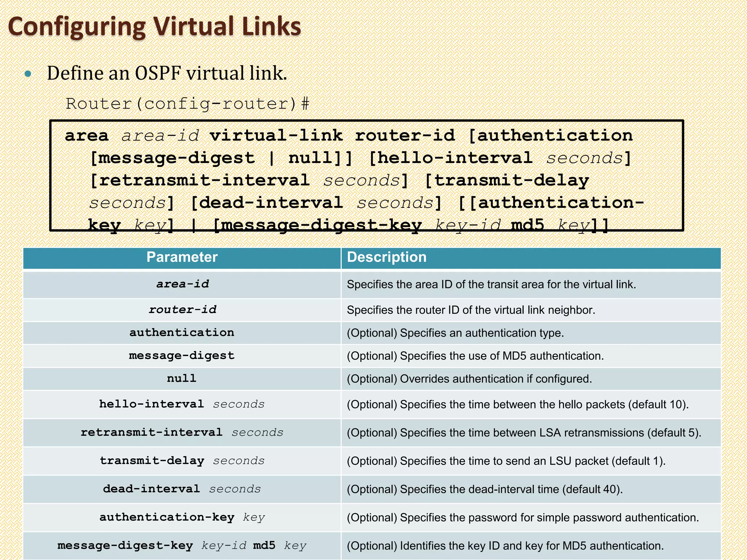
Task: Click the 'authentication-key key' parameter cell
Action: click(182, 517)
